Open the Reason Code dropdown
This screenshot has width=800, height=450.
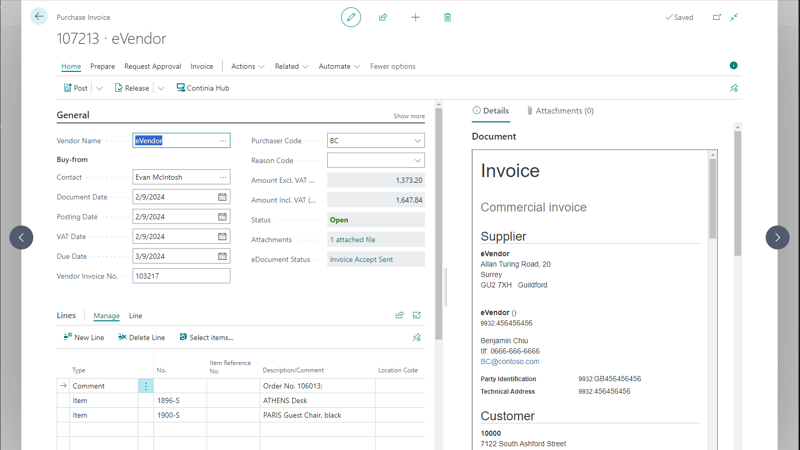tap(417, 160)
